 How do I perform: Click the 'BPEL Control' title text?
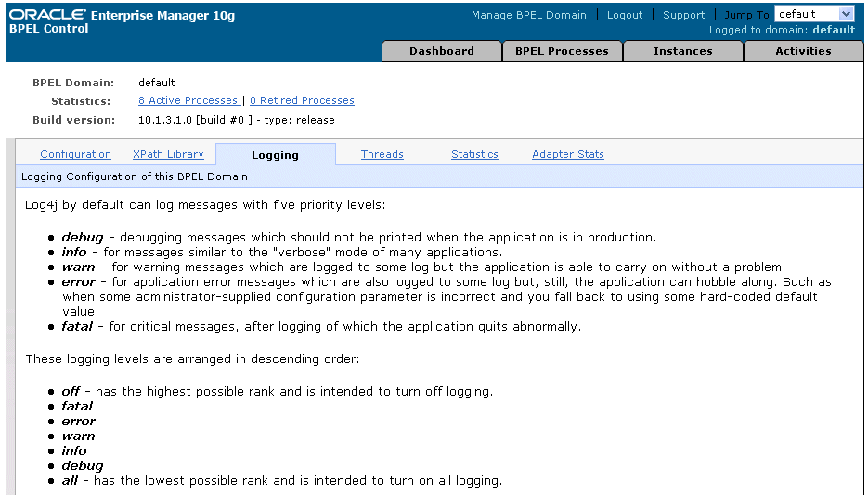[48, 28]
